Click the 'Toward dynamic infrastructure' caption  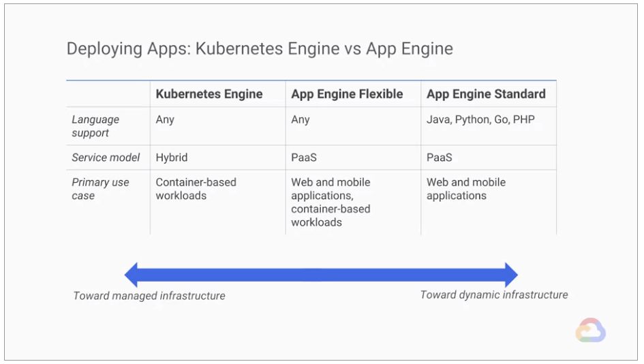[x=494, y=295]
